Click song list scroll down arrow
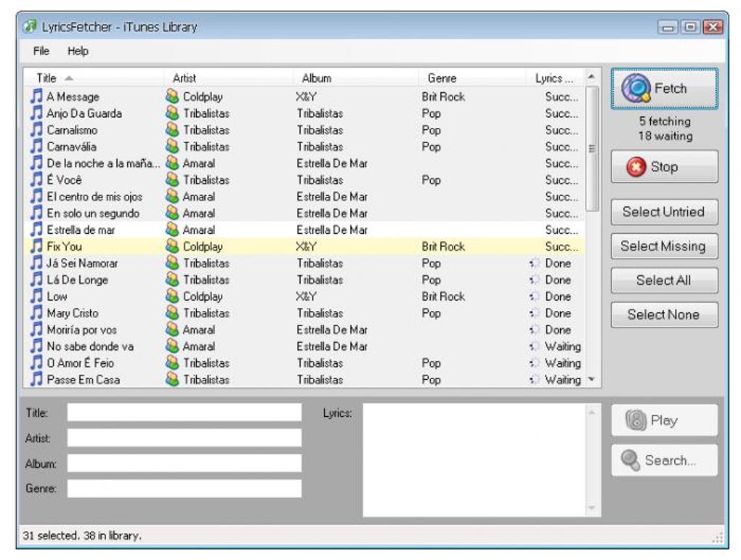 591,379
